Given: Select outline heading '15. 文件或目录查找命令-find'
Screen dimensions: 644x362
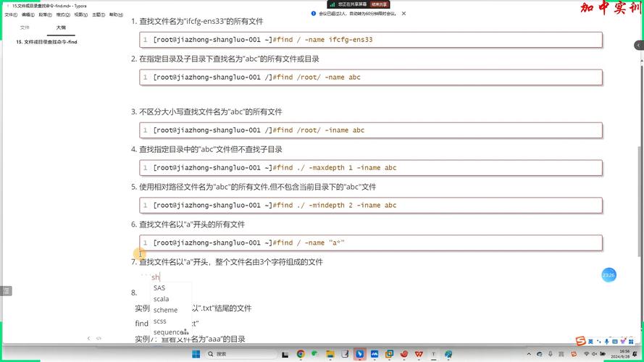Looking at the screenshot, I should [46, 42].
